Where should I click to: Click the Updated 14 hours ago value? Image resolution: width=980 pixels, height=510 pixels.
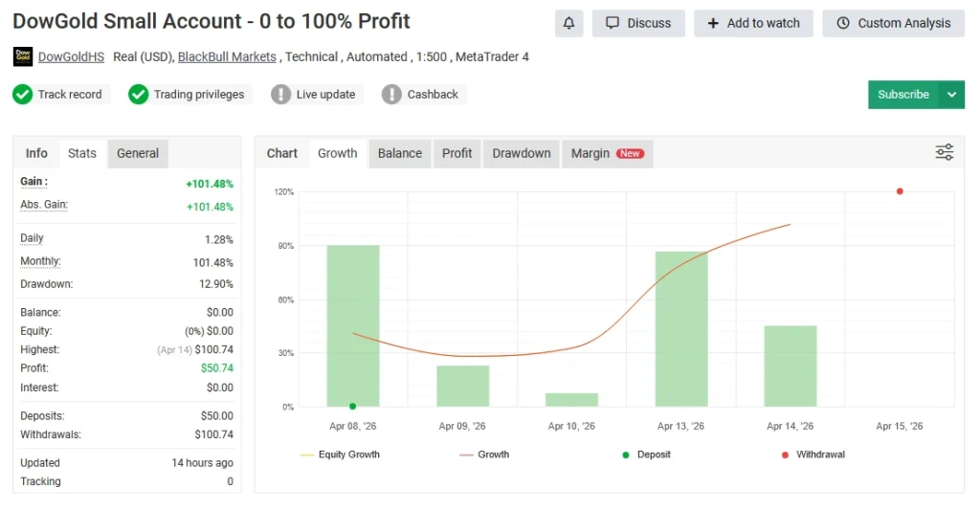pyautogui.click(x=203, y=463)
